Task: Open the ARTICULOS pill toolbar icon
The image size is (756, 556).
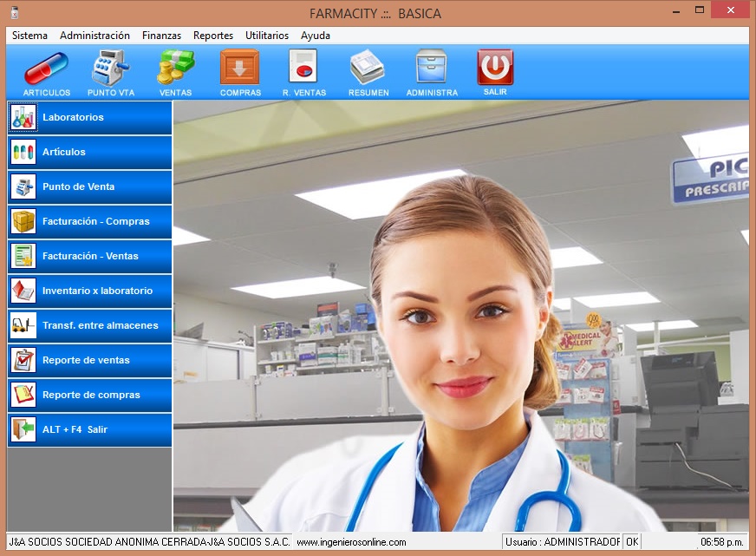Action: click(46, 68)
